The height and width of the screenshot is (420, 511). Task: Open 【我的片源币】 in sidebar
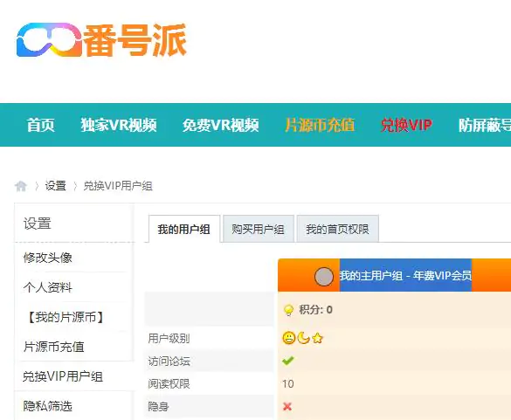(x=66, y=317)
